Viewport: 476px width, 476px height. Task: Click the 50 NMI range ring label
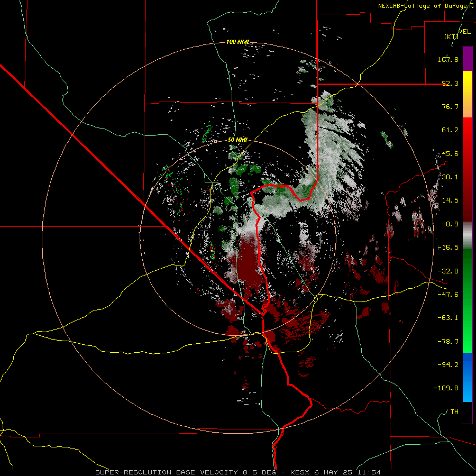point(237,140)
